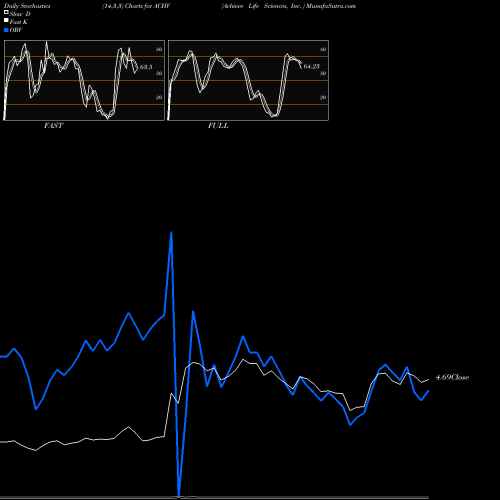Select the FULL stochastic chart label
The image size is (500, 500).
point(218,126)
